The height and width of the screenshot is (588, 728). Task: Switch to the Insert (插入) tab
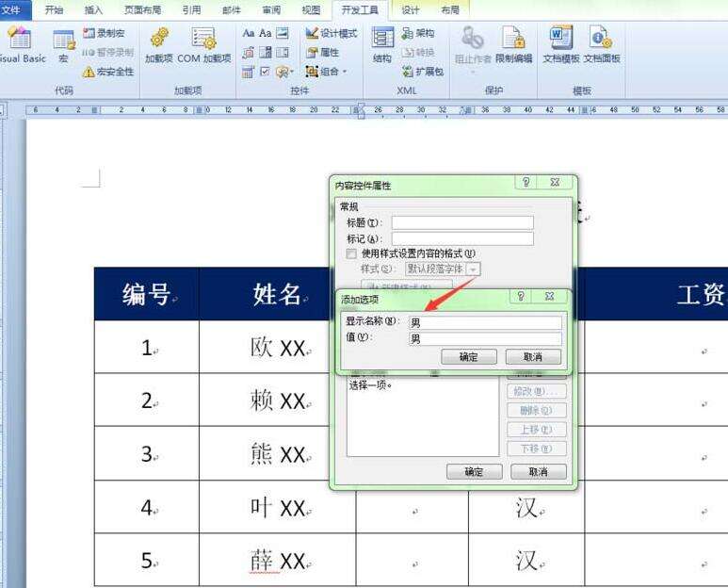93,9
